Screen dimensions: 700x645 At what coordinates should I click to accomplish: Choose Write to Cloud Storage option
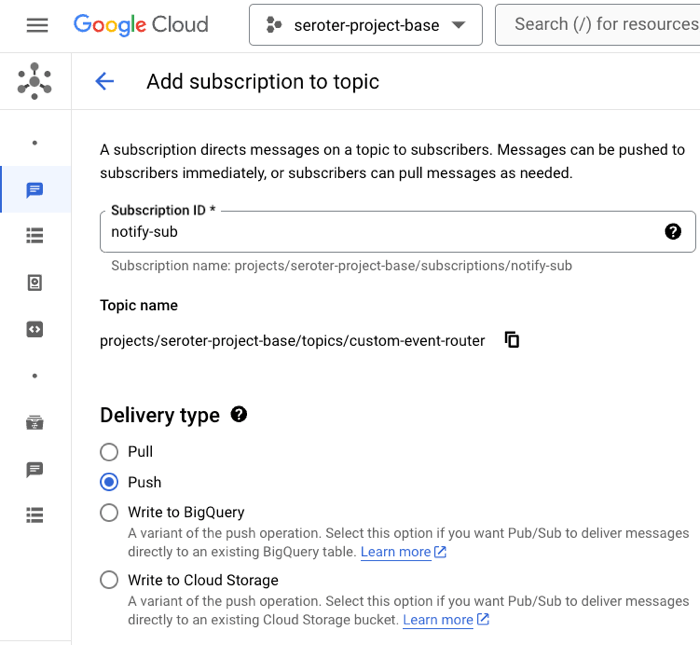[x=109, y=580]
